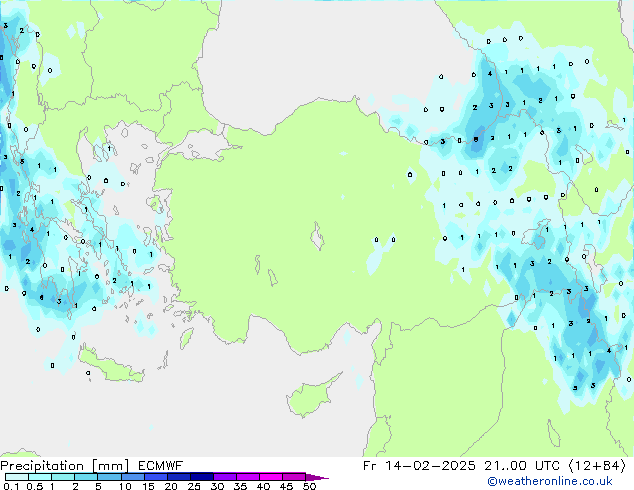The image size is (634, 490).
Task: Click the 0.5–1 mm legend color box
Action: tap(40, 477)
